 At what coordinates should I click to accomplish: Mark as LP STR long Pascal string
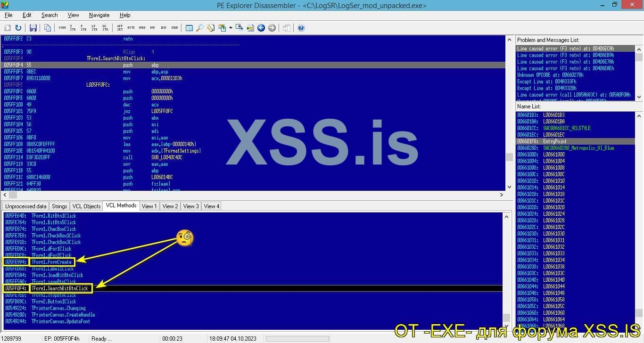click(94, 28)
